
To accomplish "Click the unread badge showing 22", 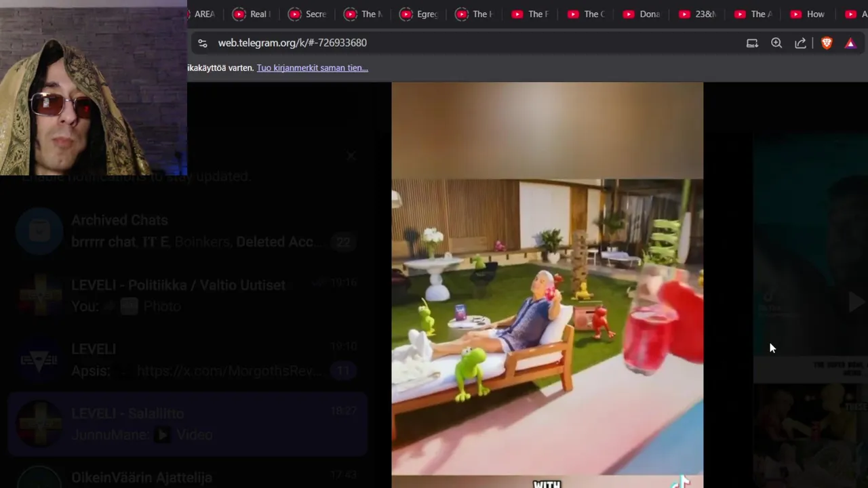I will 343,242.
